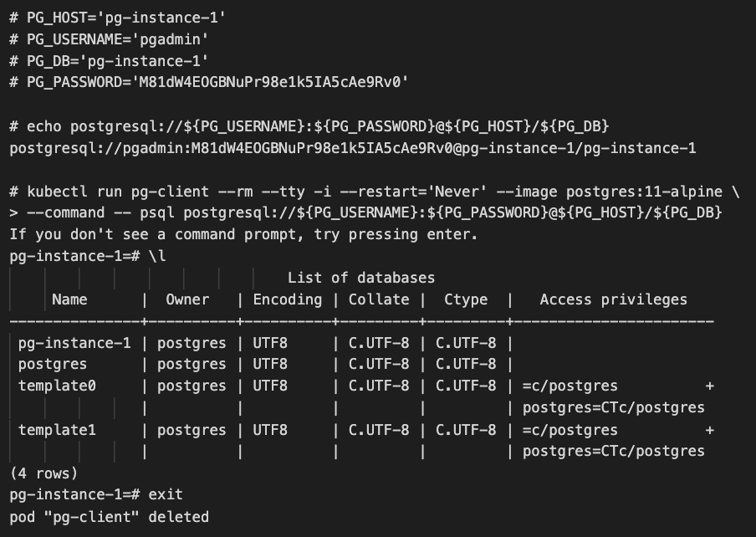The width and height of the screenshot is (756, 537).
Task: Click the 'try pressing enter' message
Action: [x=243, y=234]
